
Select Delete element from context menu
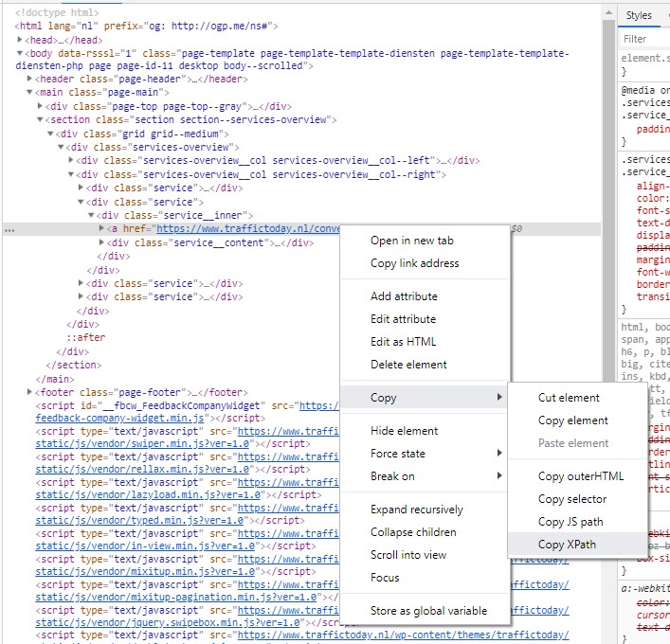(408, 365)
